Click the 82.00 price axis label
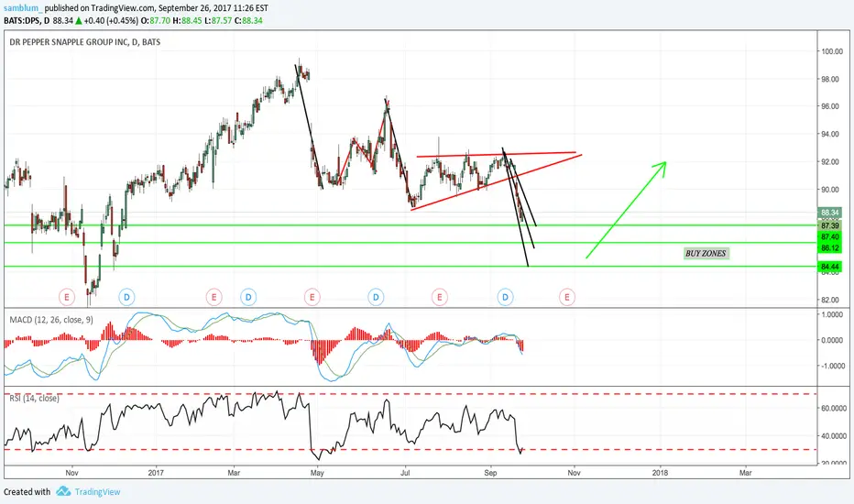The height and width of the screenshot is (504, 854). pos(830,300)
